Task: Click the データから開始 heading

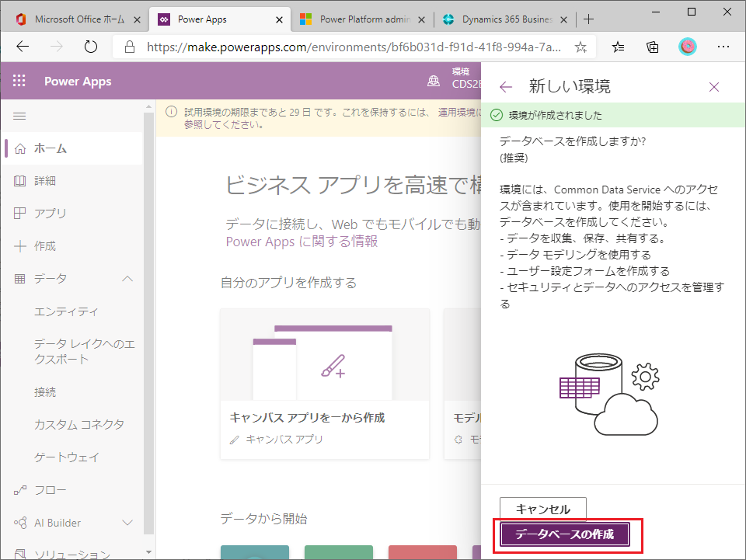Action: (263, 519)
